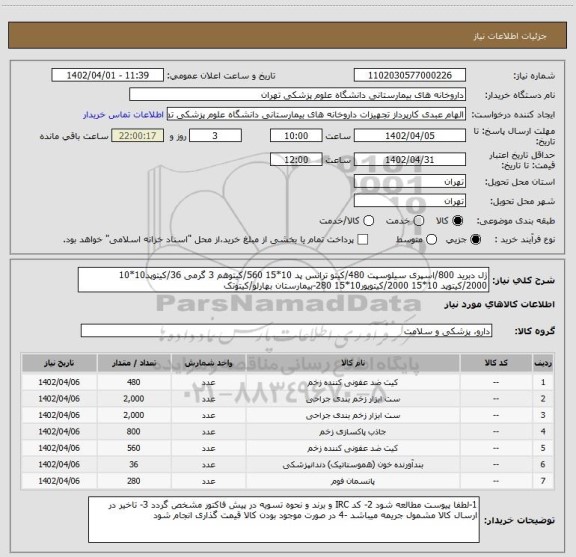Click the جزئیات اطلاعات نیاز header title

coord(510,36)
